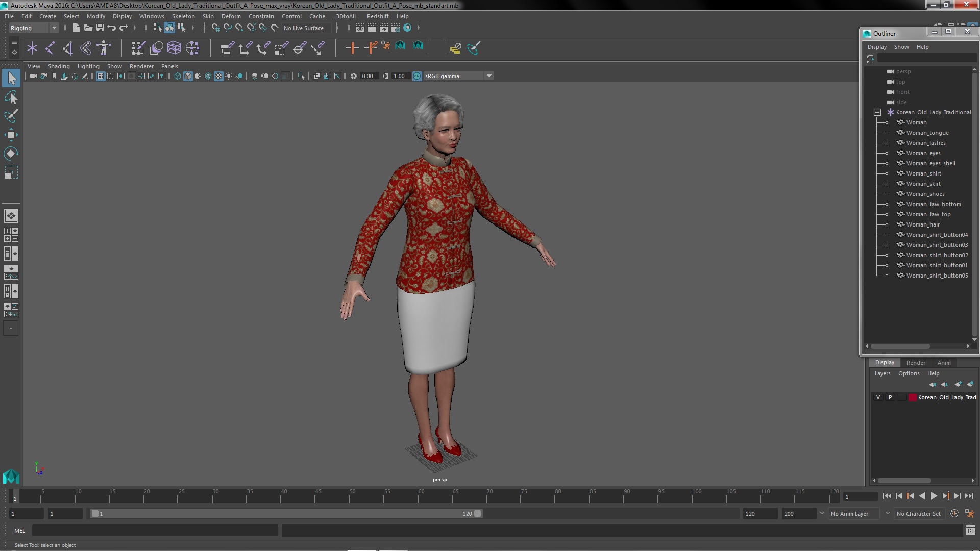Screen dimensions: 980x551
Task: Click frame 60 on the time slider
Action: click(x=421, y=496)
